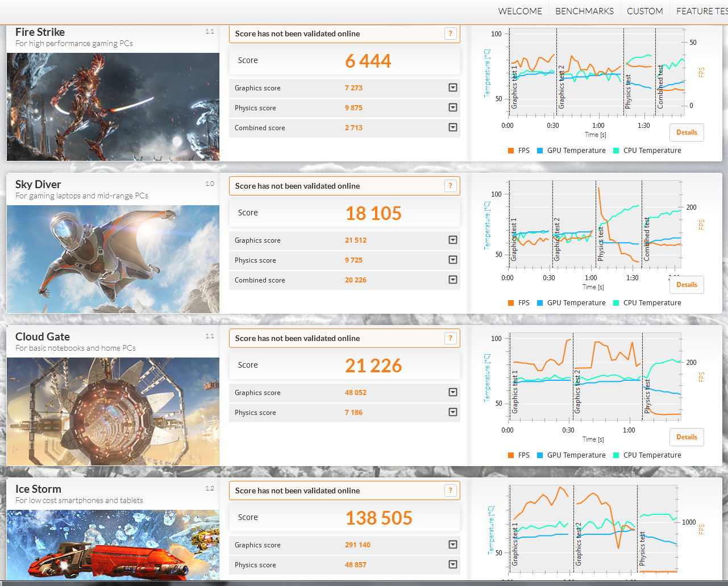Expand Sky Diver Graphics score details
The width and height of the screenshot is (728, 586).
453,240
